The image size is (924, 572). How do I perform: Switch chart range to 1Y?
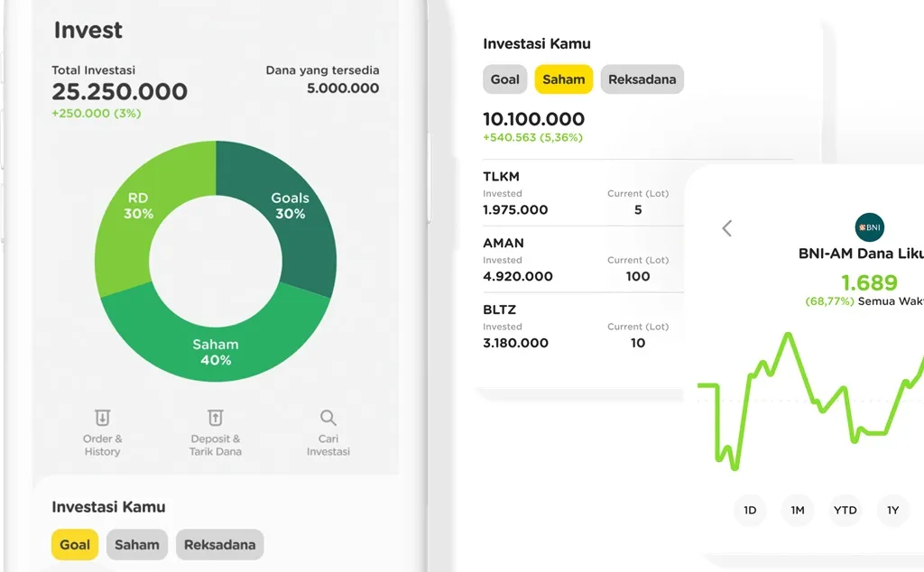[x=892, y=510]
